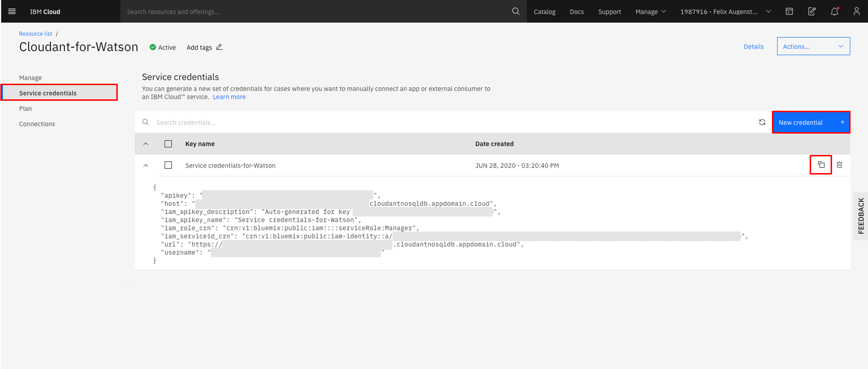Click the Service credentials section heading
The image size is (868, 369).
(x=180, y=77)
